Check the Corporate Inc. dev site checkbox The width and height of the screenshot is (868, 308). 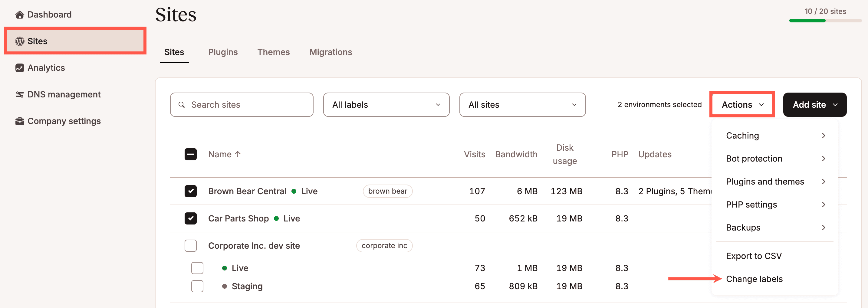(x=191, y=246)
